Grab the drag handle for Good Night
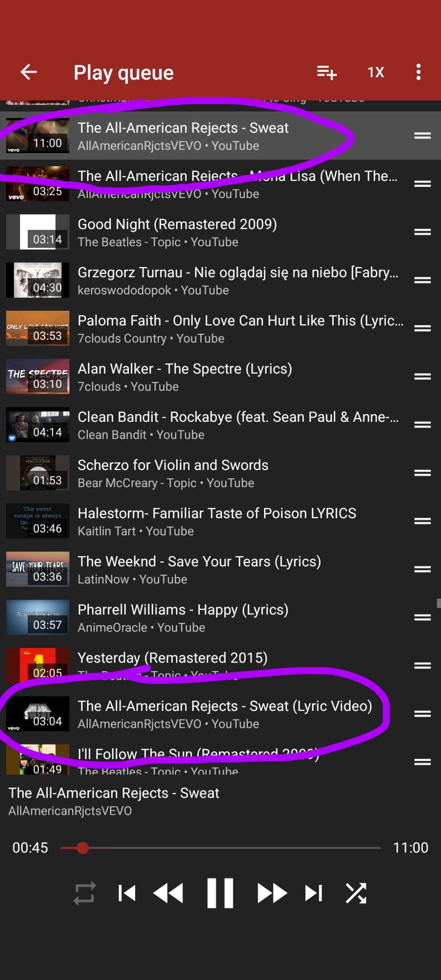 point(422,232)
